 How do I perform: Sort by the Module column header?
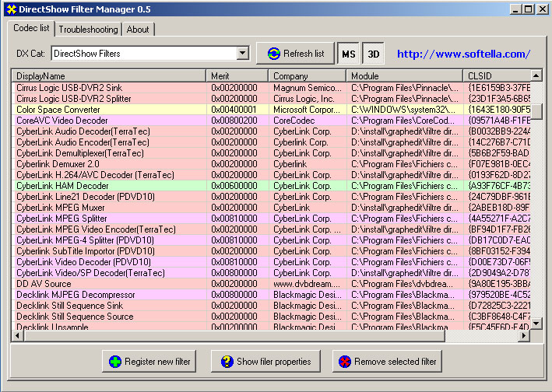coord(405,76)
